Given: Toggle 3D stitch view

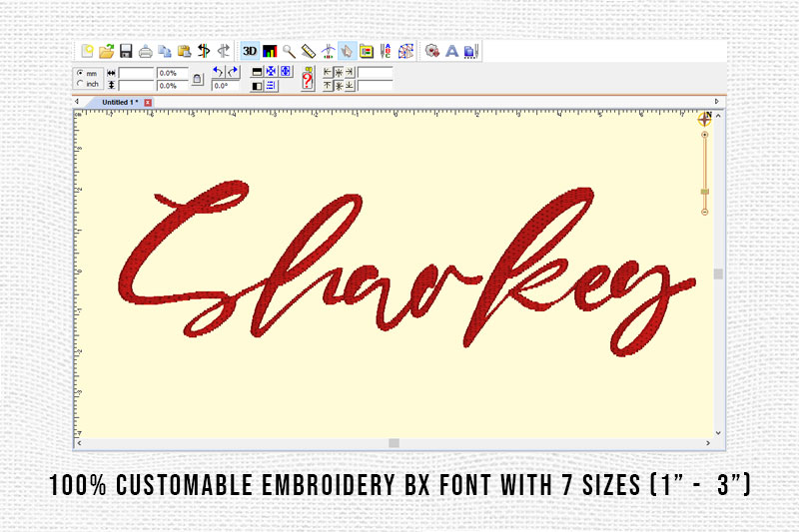Looking at the screenshot, I should click(x=250, y=51).
